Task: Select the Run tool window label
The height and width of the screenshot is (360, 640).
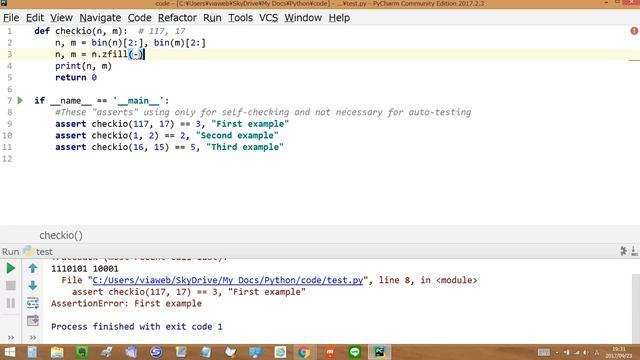Action: 10,251
